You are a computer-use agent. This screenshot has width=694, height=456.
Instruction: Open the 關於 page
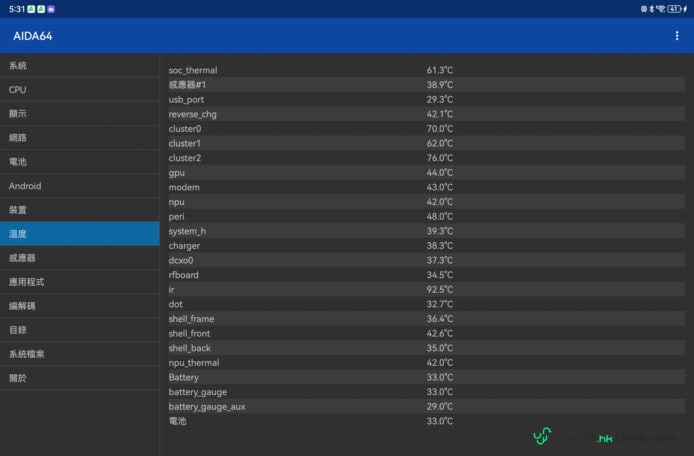tap(79, 378)
